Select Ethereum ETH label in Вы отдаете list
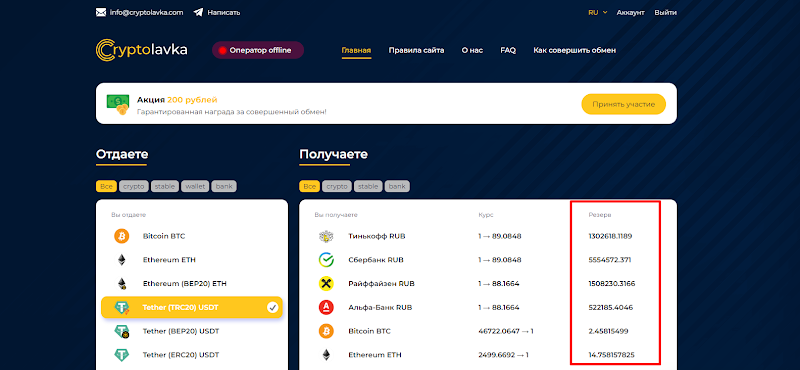The image size is (800, 370). pyautogui.click(x=169, y=260)
